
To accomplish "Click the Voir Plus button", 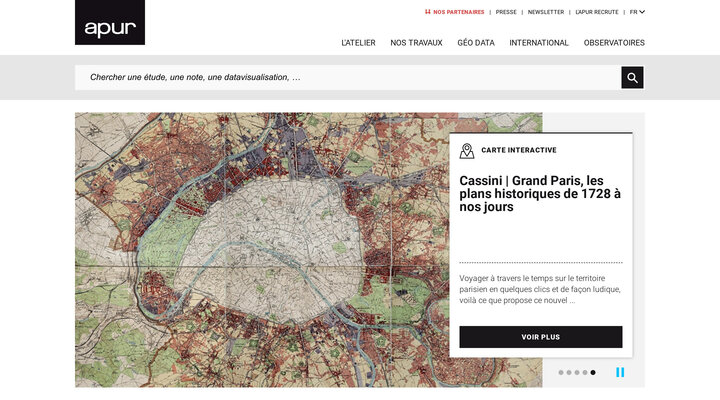I will pyautogui.click(x=541, y=337).
